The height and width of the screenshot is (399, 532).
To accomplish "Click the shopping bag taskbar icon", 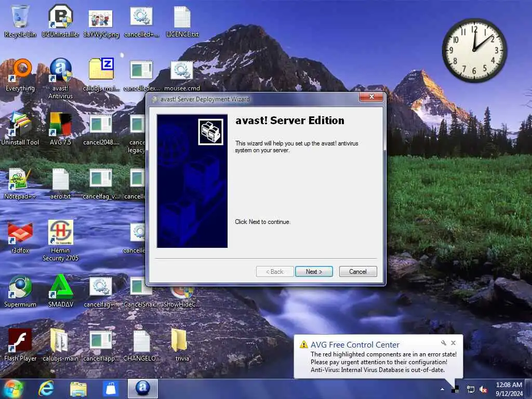I will pyautogui.click(x=111, y=389).
